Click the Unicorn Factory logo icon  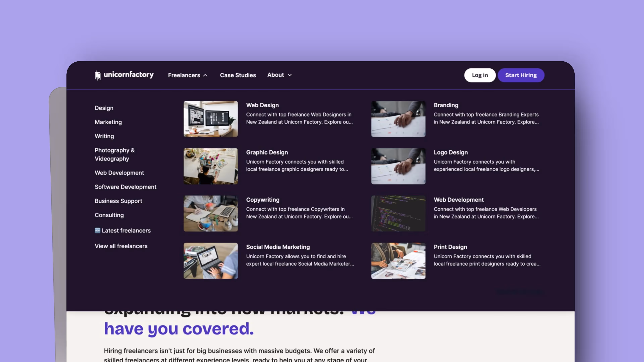98,75
